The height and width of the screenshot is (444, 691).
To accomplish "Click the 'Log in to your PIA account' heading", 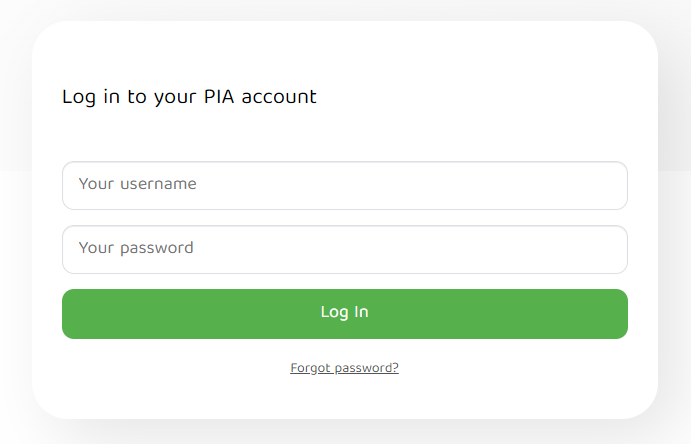I will (189, 97).
